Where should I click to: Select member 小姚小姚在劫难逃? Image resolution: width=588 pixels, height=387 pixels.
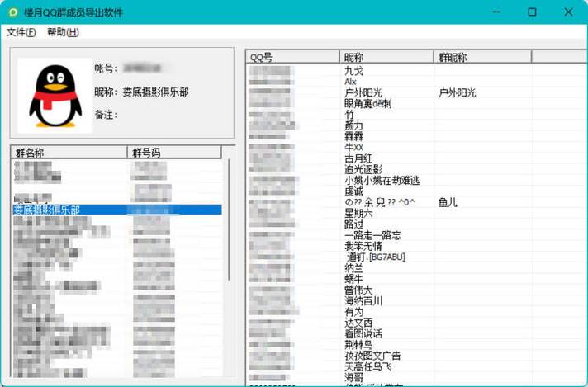pyautogui.click(x=382, y=181)
